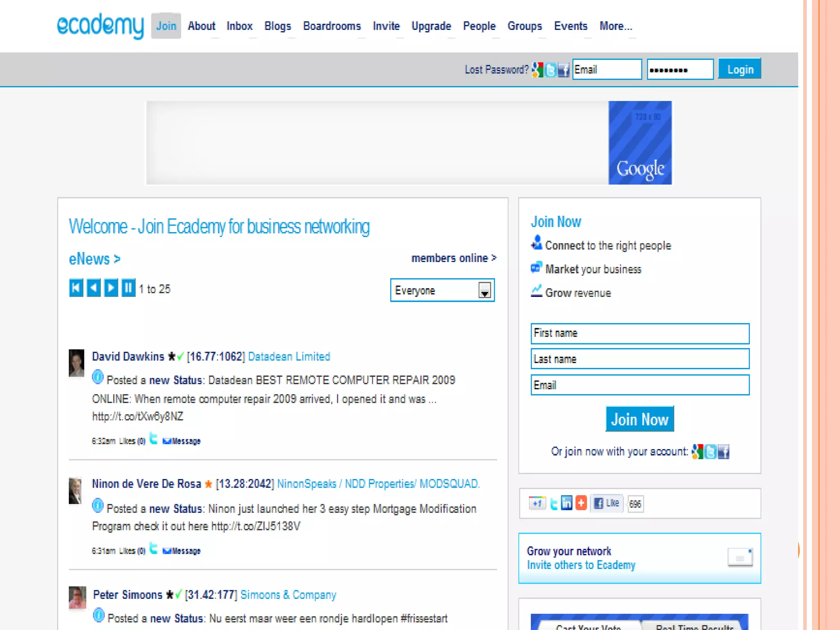Click Ninon de Vere De Rosa's avatar thumbnail
Screen dimensions: 840x630
tap(75, 491)
